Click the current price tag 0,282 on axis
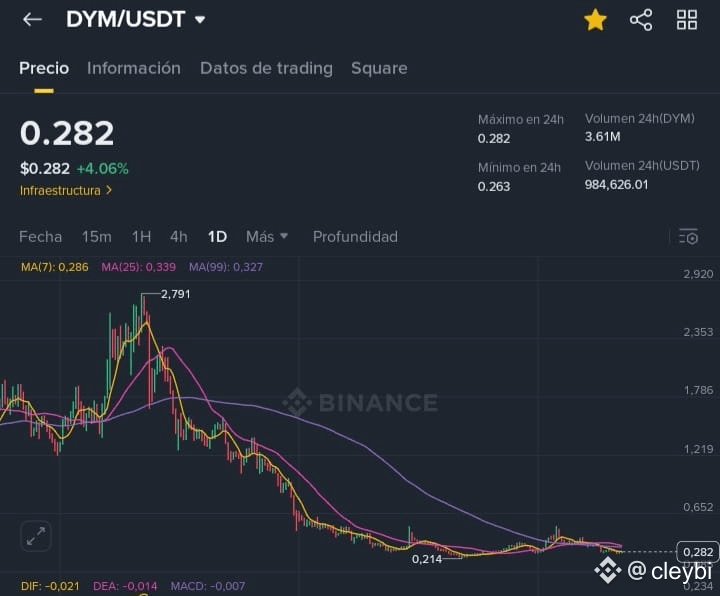 click(x=698, y=551)
